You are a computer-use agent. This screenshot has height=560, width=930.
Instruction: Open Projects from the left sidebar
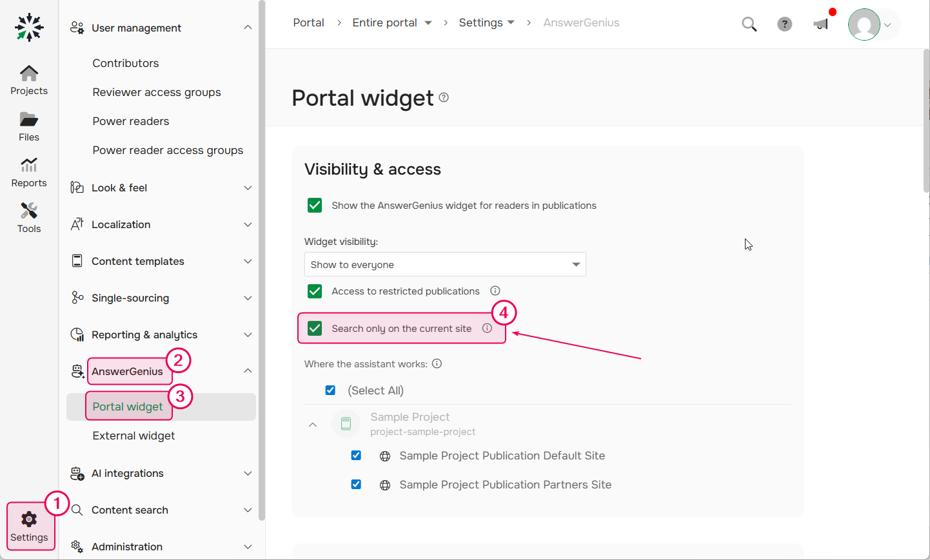[29, 81]
